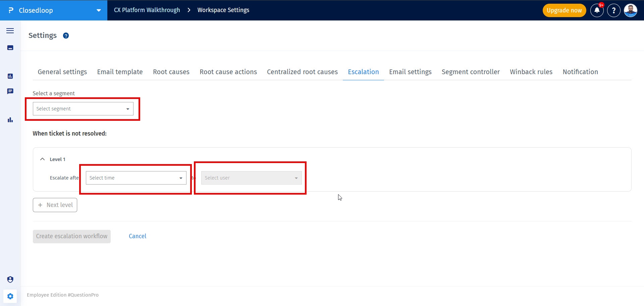This screenshot has width=644, height=306.
Task: Open the Select segment dropdown
Action: pos(83,109)
